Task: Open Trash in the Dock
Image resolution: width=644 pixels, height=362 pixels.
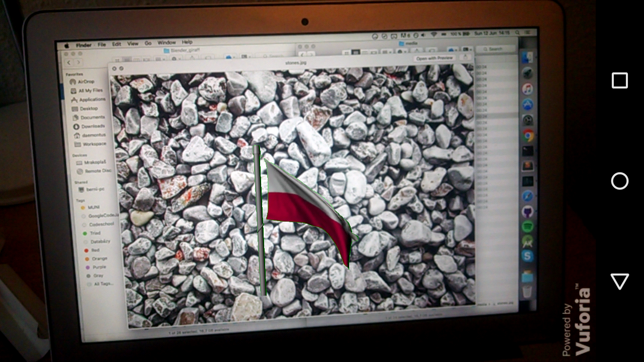Action: 527,292
